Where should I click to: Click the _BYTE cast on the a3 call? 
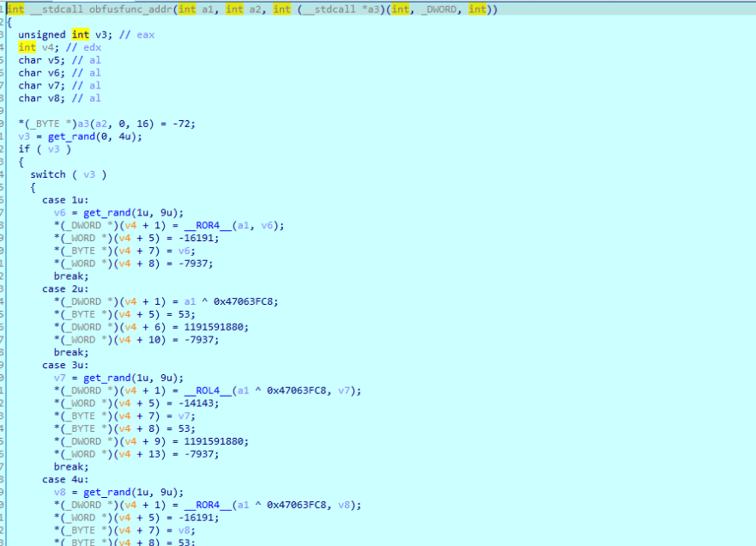point(44,123)
